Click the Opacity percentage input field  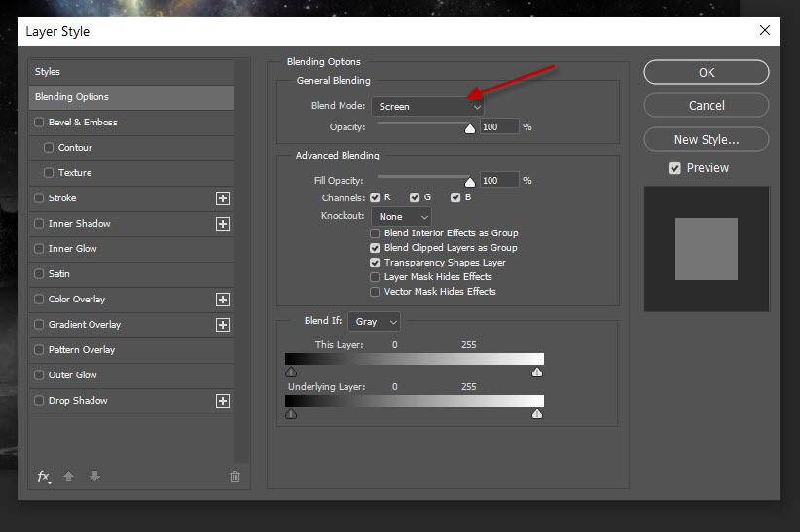coord(498,126)
